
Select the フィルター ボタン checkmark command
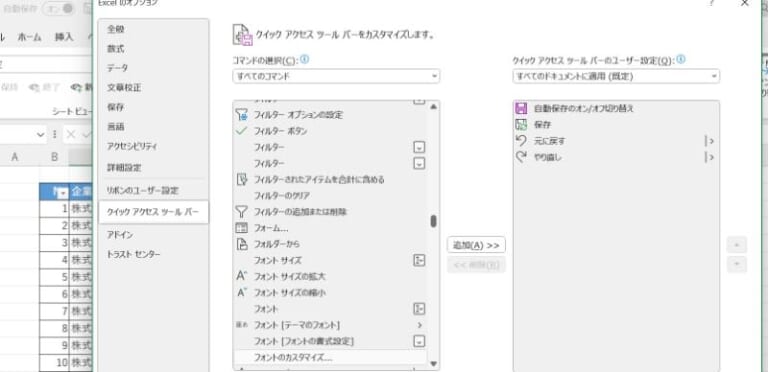[x=242, y=131]
